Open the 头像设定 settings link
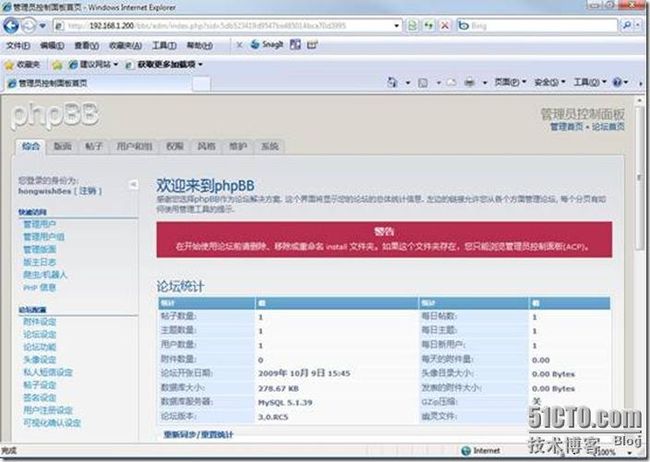This screenshot has width=650, height=462. (39, 360)
